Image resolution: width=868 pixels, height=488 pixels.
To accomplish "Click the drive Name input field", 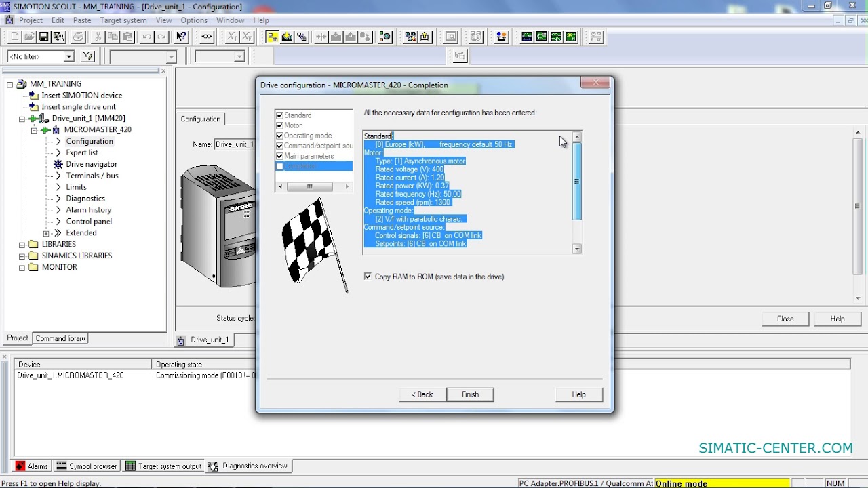I will 235,144.
